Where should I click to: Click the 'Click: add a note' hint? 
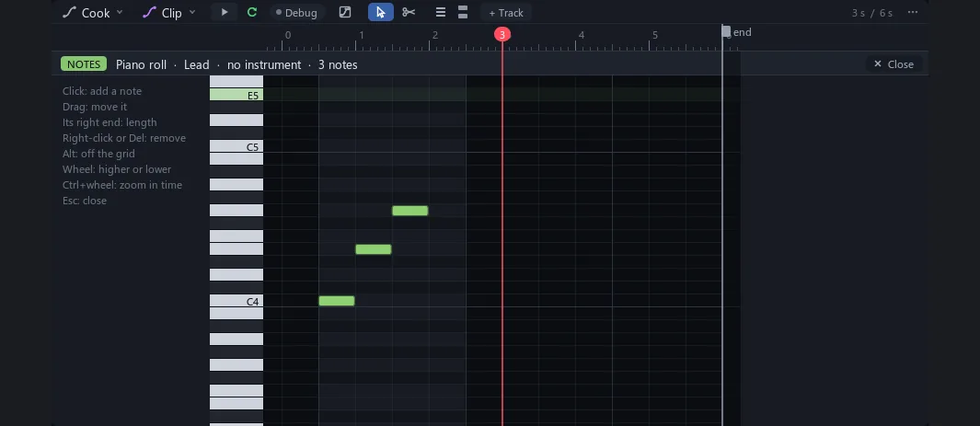[x=102, y=91]
